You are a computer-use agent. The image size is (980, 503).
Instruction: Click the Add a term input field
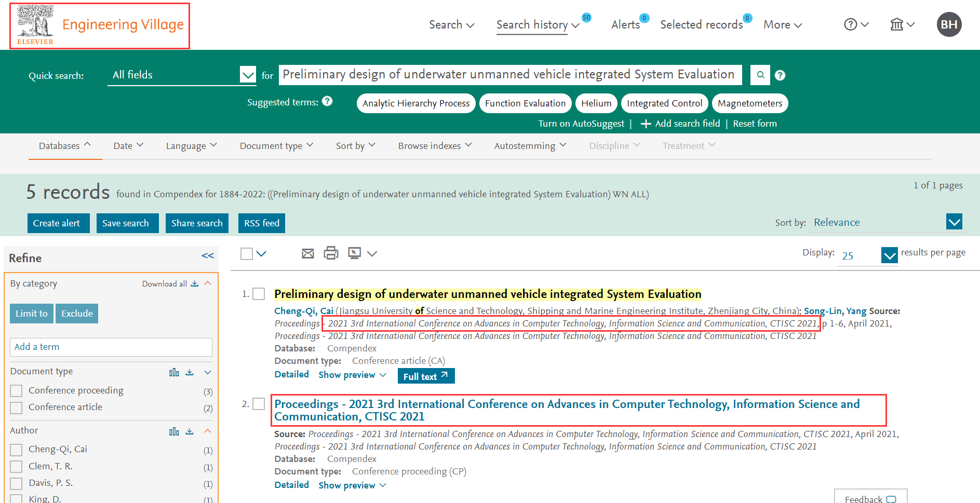[111, 347]
